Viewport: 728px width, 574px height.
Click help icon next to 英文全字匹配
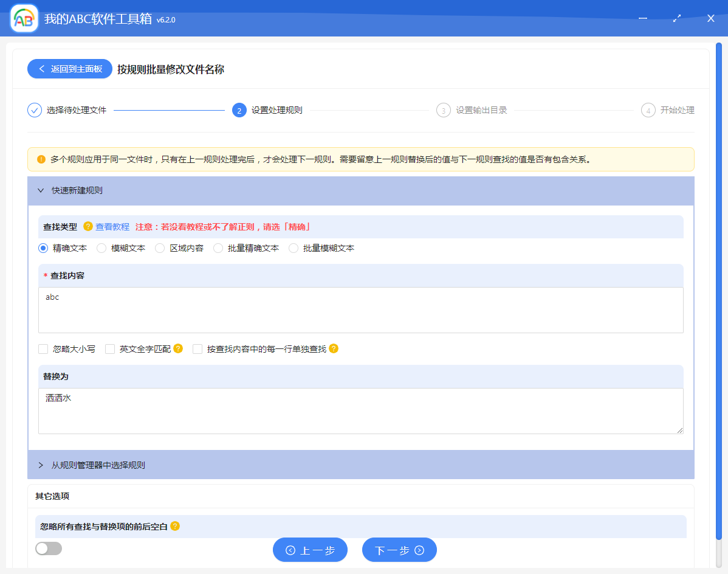pos(177,348)
